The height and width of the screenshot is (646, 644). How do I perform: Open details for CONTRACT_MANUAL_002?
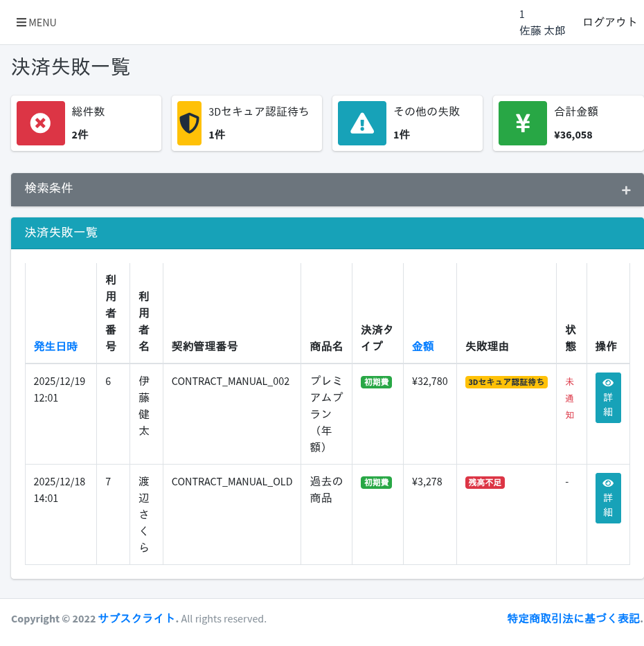tap(608, 397)
